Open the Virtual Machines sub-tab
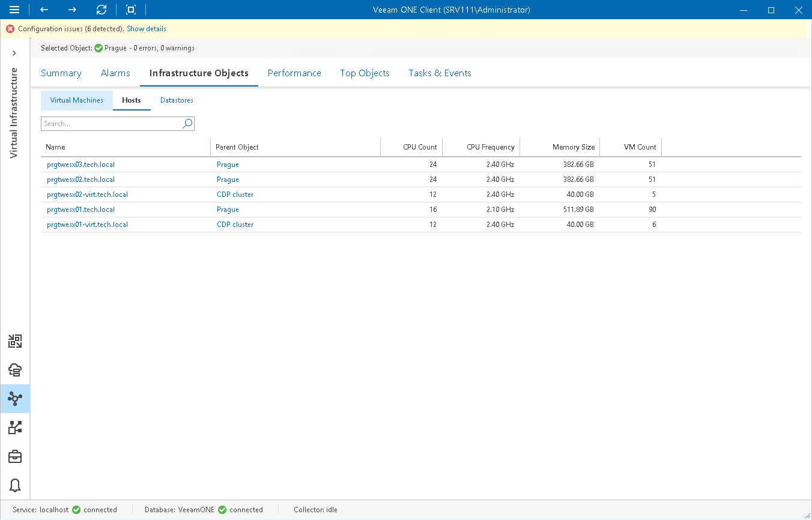The image size is (812, 520). click(x=77, y=100)
